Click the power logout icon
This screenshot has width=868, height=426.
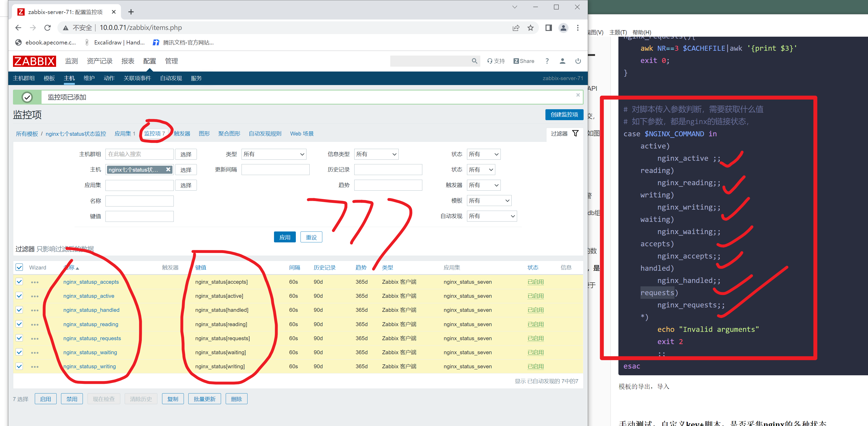578,61
